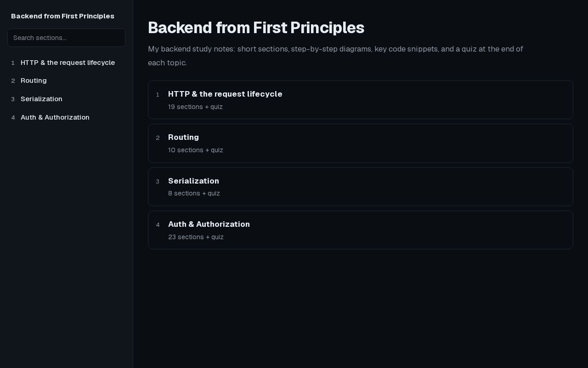The image size is (588, 368).
Task: Open the Routing card title in main list
Action: pos(183,137)
